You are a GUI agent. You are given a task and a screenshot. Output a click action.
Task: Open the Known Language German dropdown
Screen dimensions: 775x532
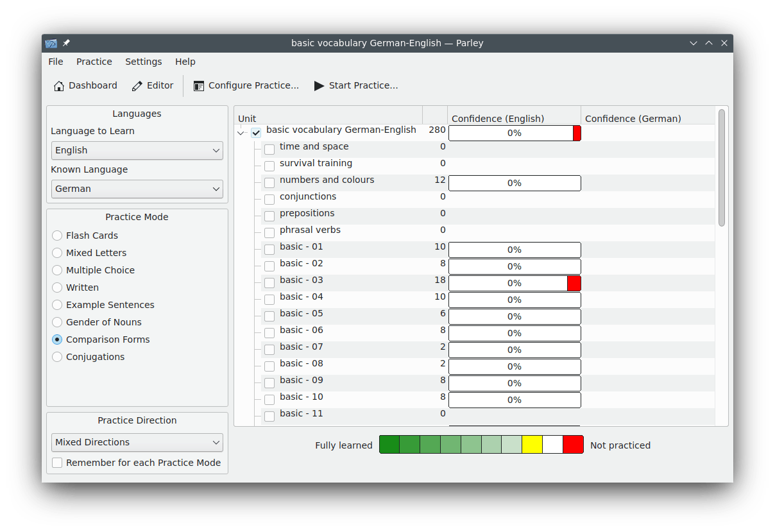(x=137, y=189)
